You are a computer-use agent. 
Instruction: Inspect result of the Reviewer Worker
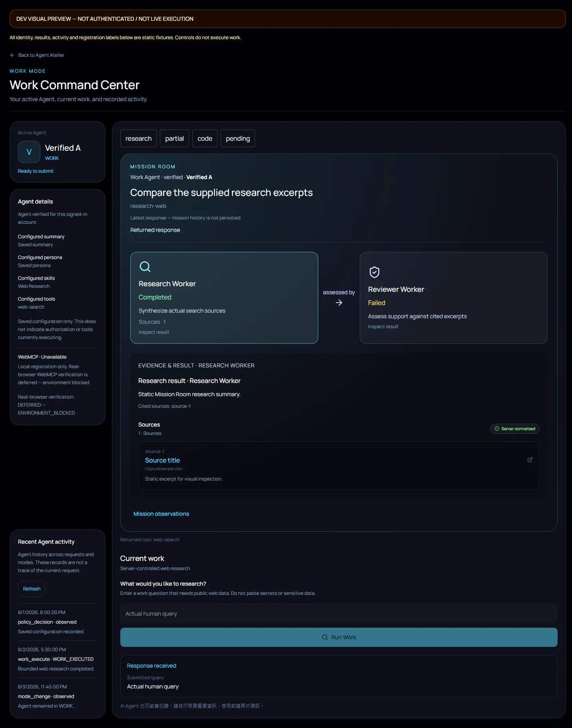(x=383, y=327)
